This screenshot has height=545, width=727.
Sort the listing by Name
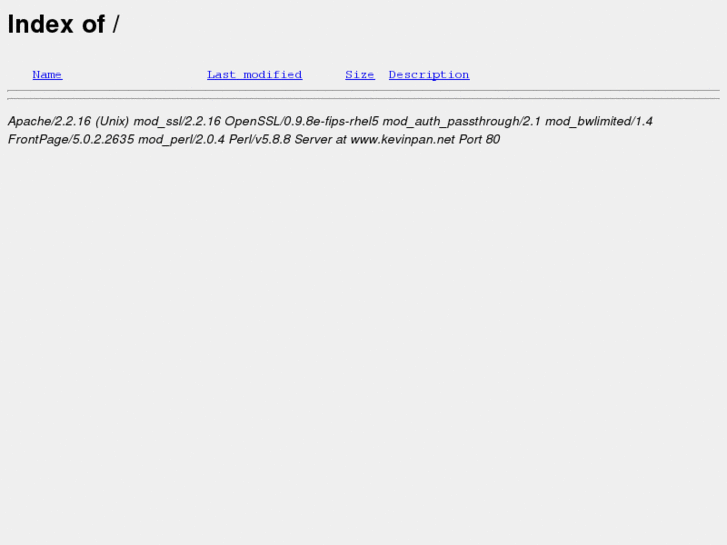[x=47, y=75]
